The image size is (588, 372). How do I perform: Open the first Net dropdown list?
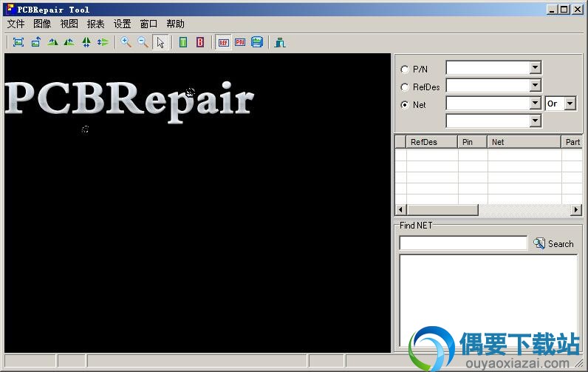(x=536, y=103)
